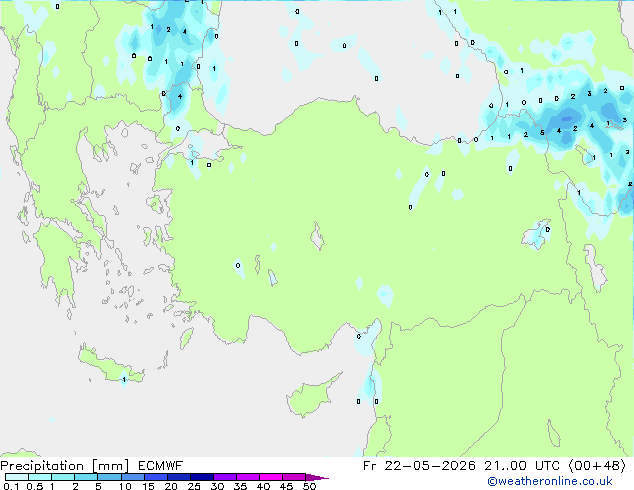This screenshot has height=490, width=634.
Task: Click the 25–30 mm navy legend swatch
Action: [202, 477]
